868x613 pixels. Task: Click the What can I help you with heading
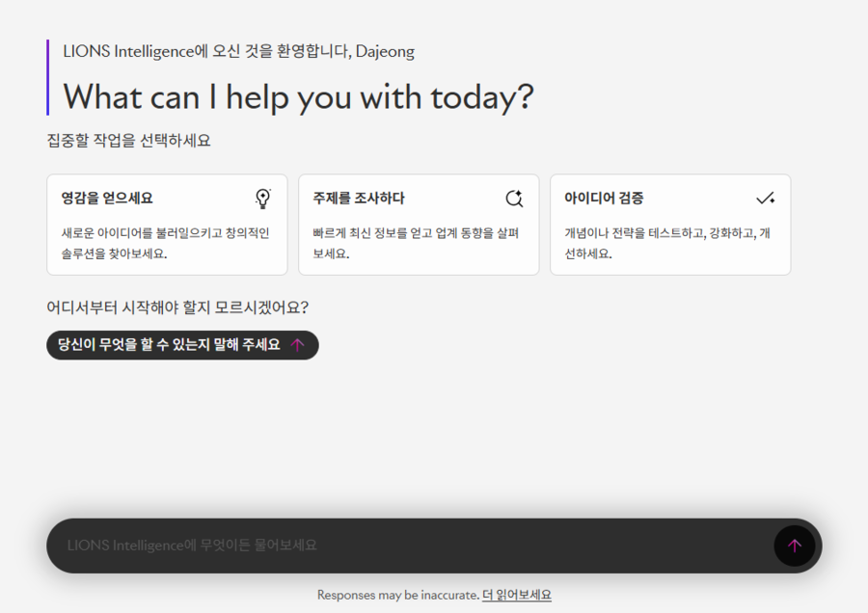[298, 96]
